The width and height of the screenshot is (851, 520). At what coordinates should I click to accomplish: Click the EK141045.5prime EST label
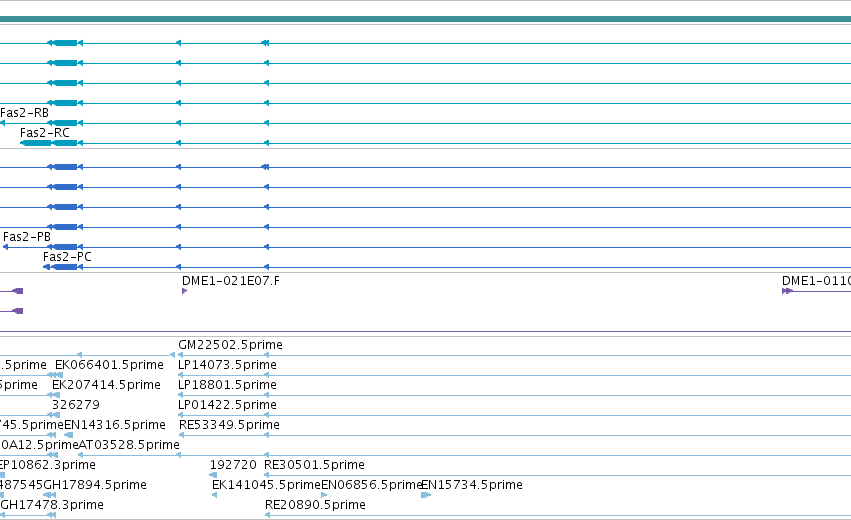(266, 485)
